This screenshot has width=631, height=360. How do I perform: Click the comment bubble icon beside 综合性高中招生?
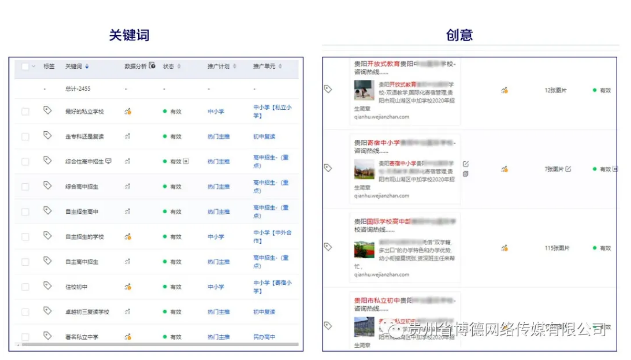coord(108,161)
